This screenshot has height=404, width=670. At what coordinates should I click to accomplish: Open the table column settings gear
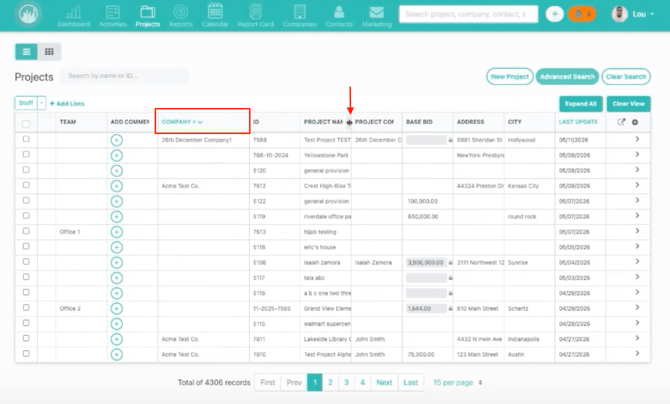click(x=635, y=122)
